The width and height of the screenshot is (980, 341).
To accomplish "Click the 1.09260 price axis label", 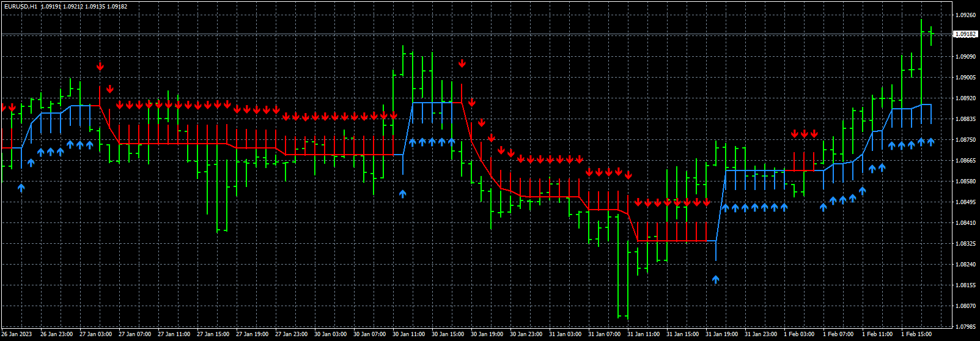I will coord(965,15).
